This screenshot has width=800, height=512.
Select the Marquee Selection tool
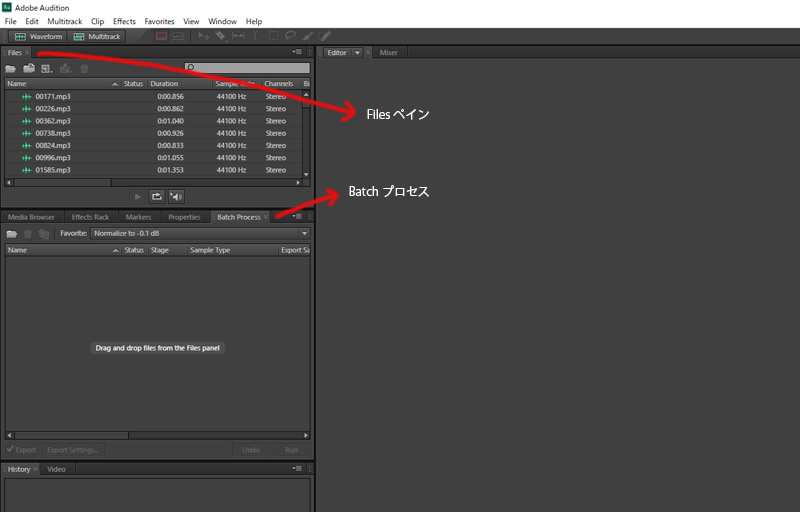pos(273,36)
